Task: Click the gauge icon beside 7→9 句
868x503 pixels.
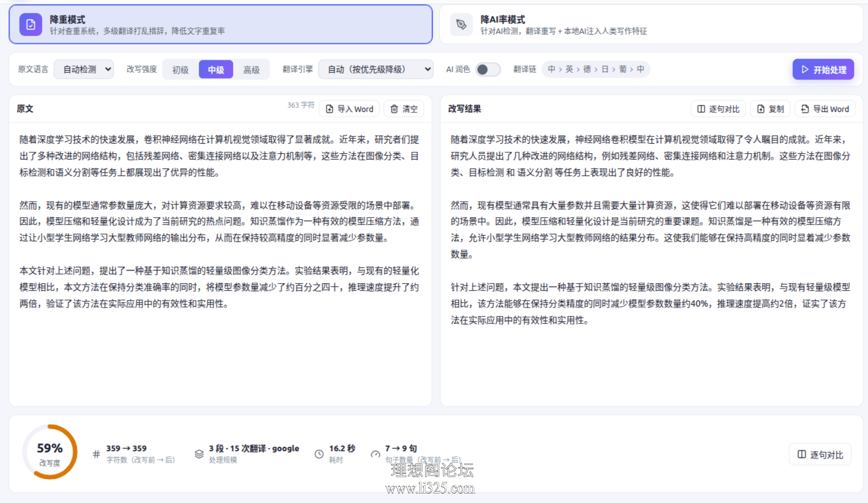Action: 375,454
